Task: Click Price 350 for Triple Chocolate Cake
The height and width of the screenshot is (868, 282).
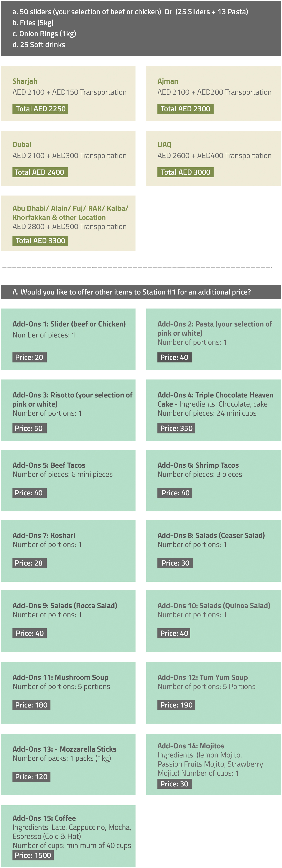Action: click(x=176, y=428)
